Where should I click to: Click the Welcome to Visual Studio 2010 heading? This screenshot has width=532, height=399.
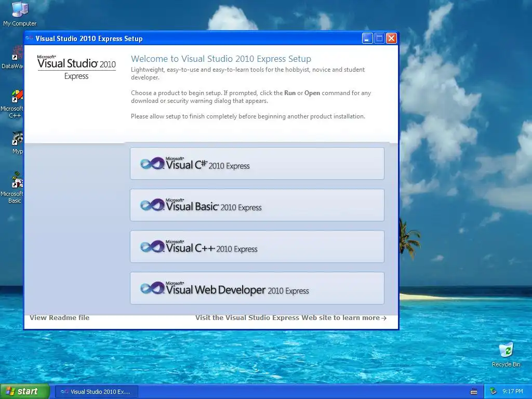(221, 59)
